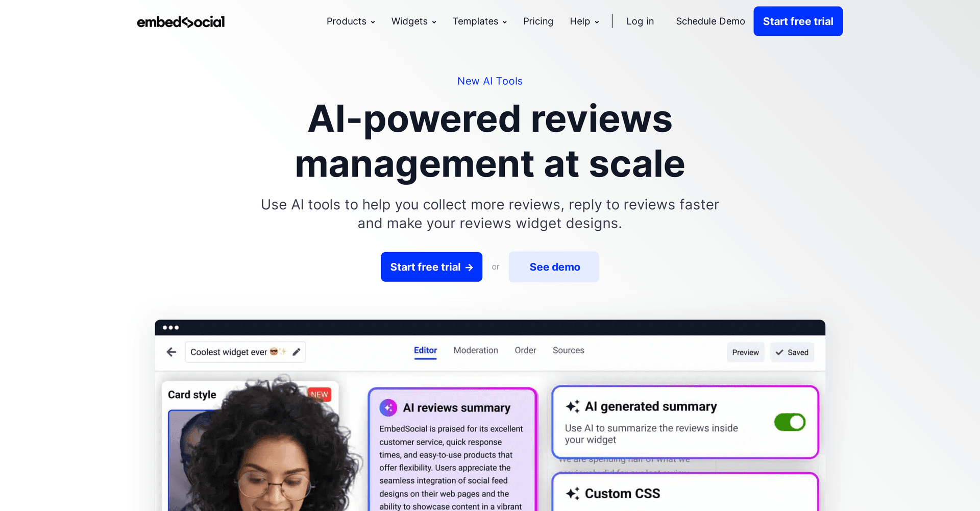Expand the Products dropdown menu

tap(351, 21)
